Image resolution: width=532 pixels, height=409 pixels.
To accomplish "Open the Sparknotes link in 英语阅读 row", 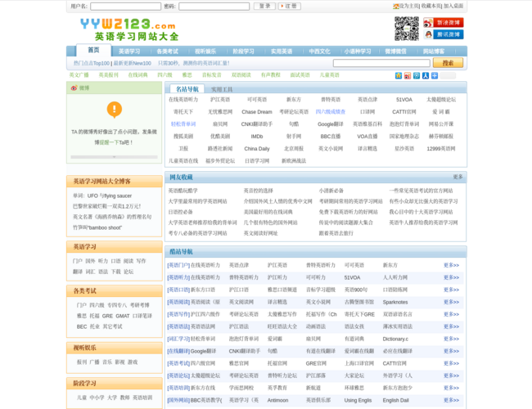I will (395, 302).
